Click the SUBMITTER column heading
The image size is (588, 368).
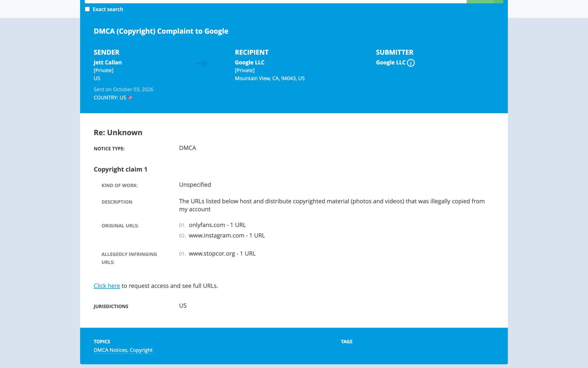pyautogui.click(x=395, y=52)
